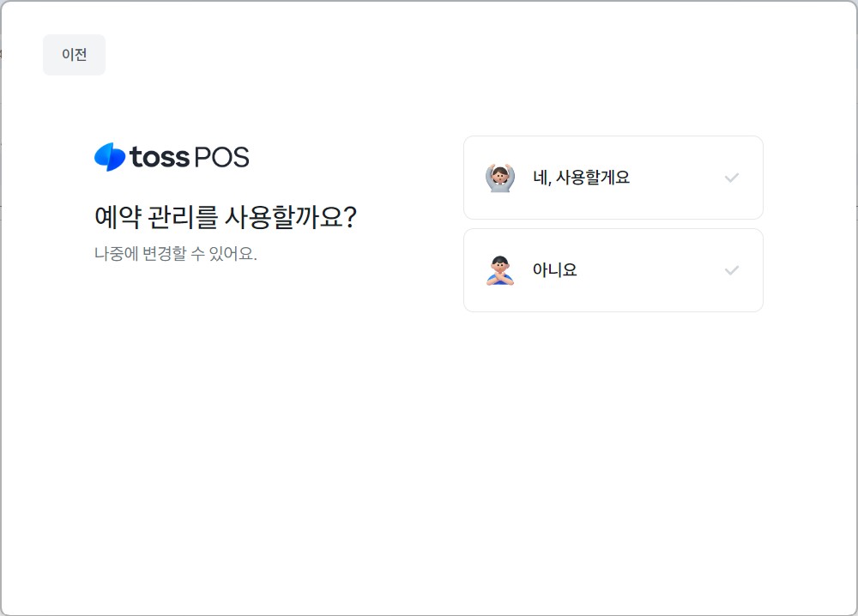The height and width of the screenshot is (616, 858).
Task: Click the POS text in the logo
Action: [221, 157]
